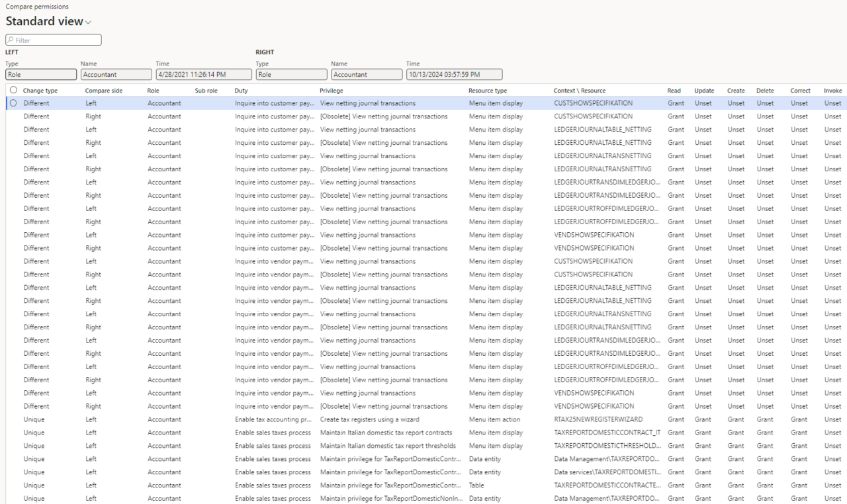Click the Sub role column header
Image resolution: width=847 pixels, height=504 pixels.
(x=206, y=91)
